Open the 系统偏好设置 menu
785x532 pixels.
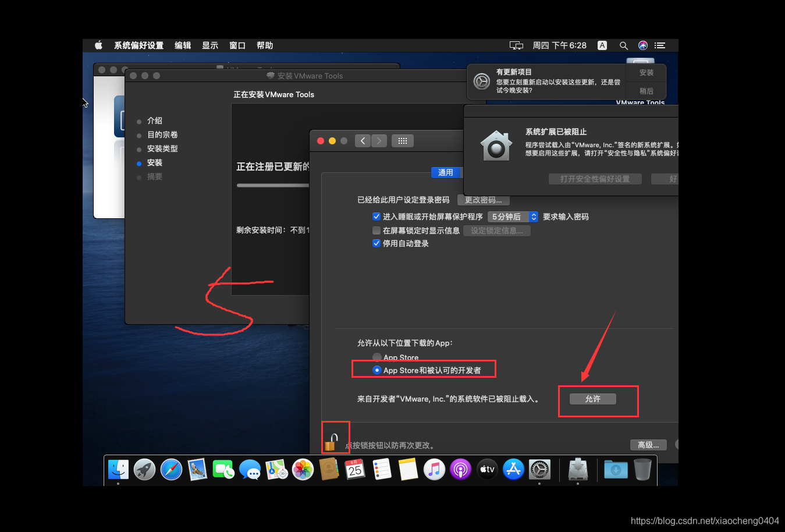138,45
